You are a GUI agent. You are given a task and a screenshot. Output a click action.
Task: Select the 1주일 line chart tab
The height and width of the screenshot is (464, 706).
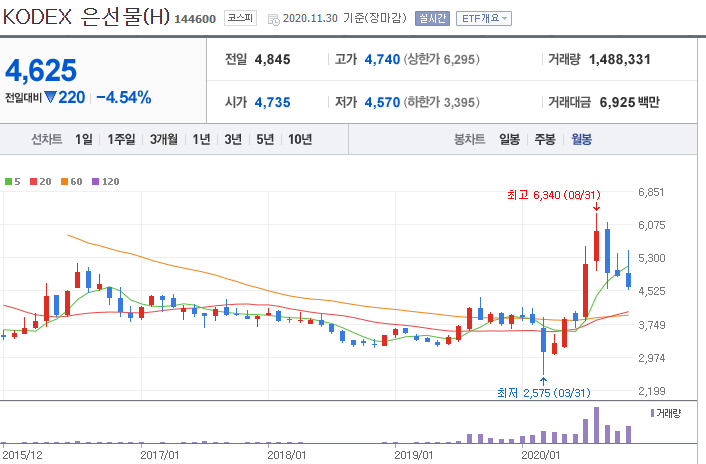click(121, 140)
